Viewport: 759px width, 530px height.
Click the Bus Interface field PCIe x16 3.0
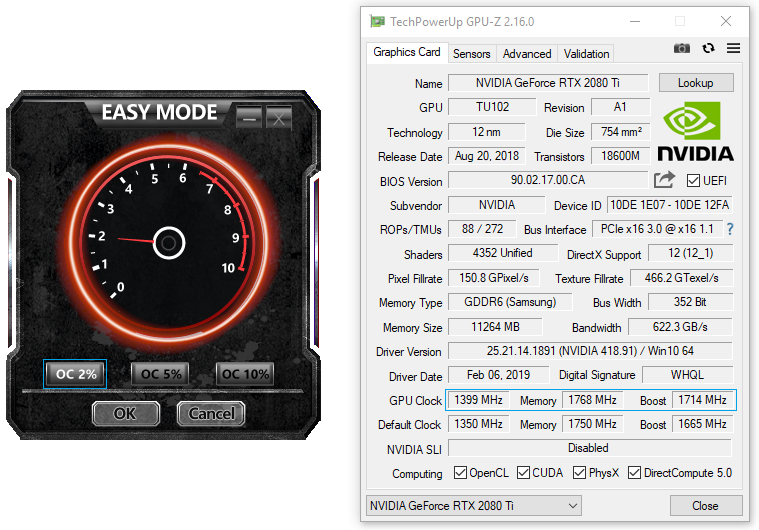pos(657,229)
